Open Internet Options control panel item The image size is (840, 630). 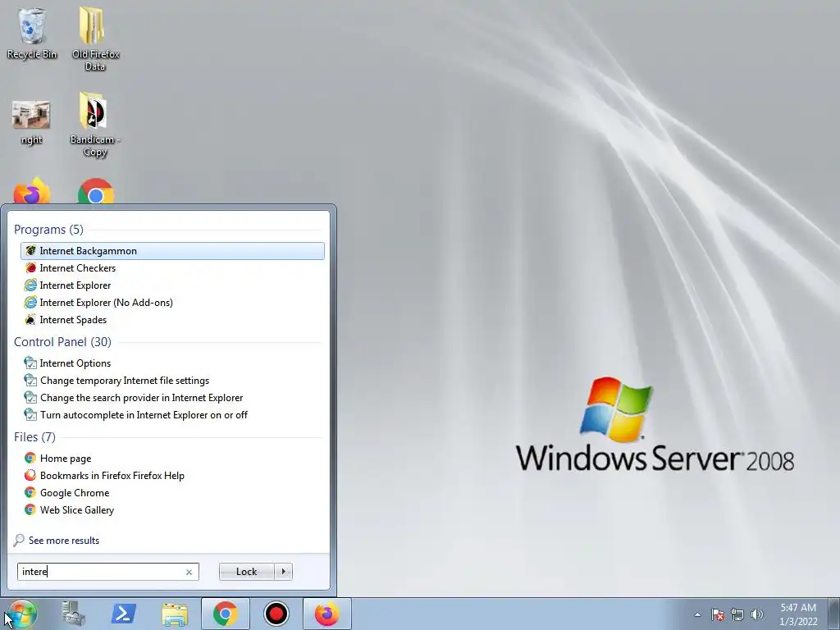[172, 363]
